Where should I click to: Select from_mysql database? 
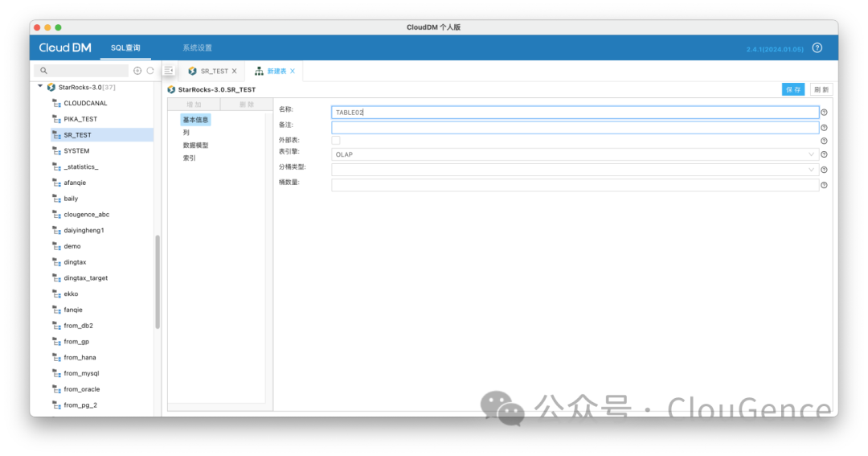81,373
